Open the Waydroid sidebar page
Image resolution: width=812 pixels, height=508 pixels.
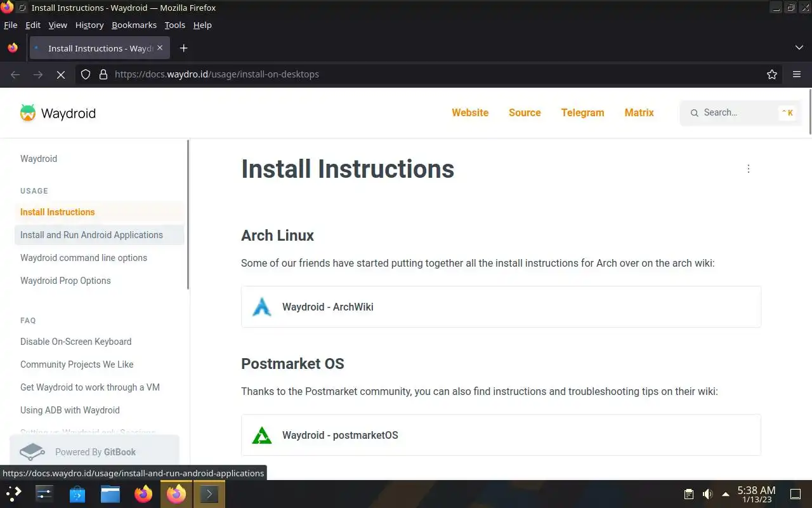point(39,159)
